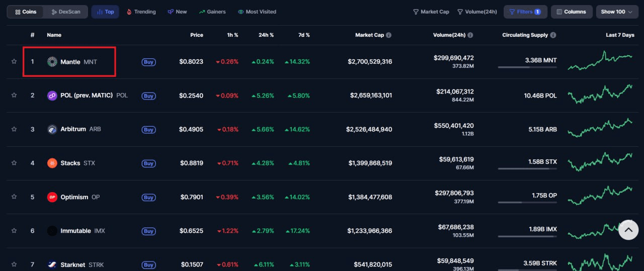Image resolution: width=644 pixels, height=271 pixels.
Task: Open the Gainers tab
Action: (x=212, y=12)
